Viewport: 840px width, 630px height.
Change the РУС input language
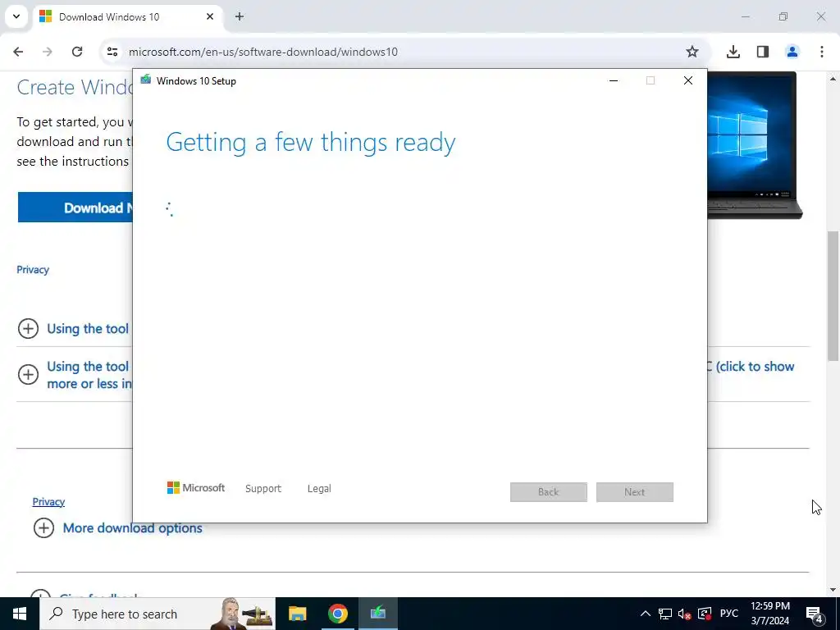[729, 614]
